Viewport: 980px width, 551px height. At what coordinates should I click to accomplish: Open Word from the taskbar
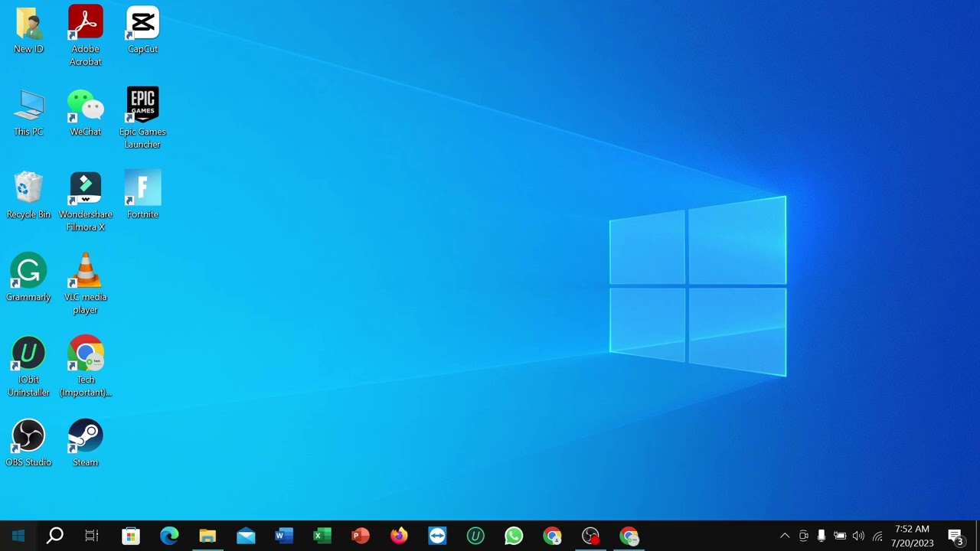[284, 536]
